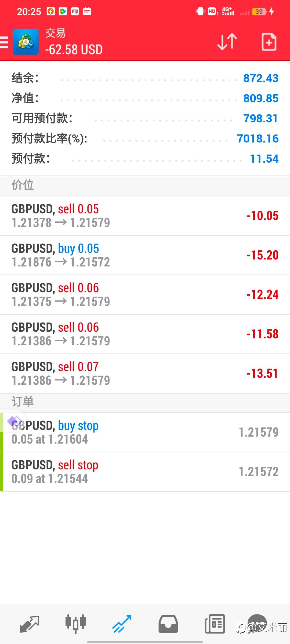Open GBPUSD sell 0.06 at 1.21375
The width and height of the screenshot is (290, 644).
click(x=145, y=295)
